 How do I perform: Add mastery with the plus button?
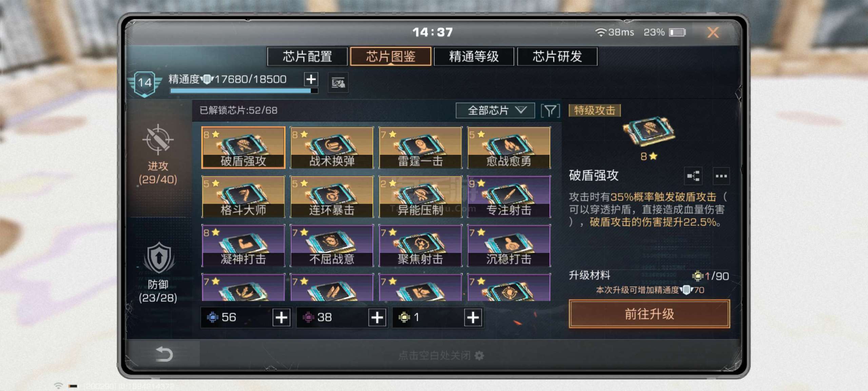[311, 79]
